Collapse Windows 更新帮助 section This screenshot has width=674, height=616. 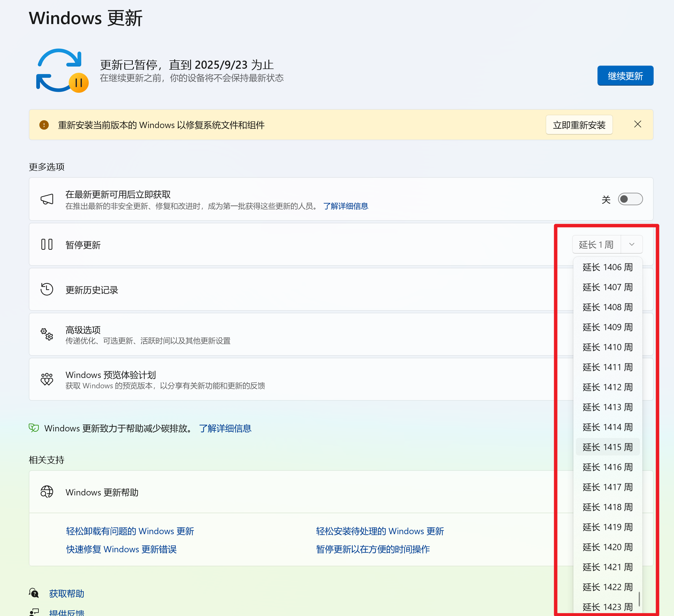tap(341, 492)
